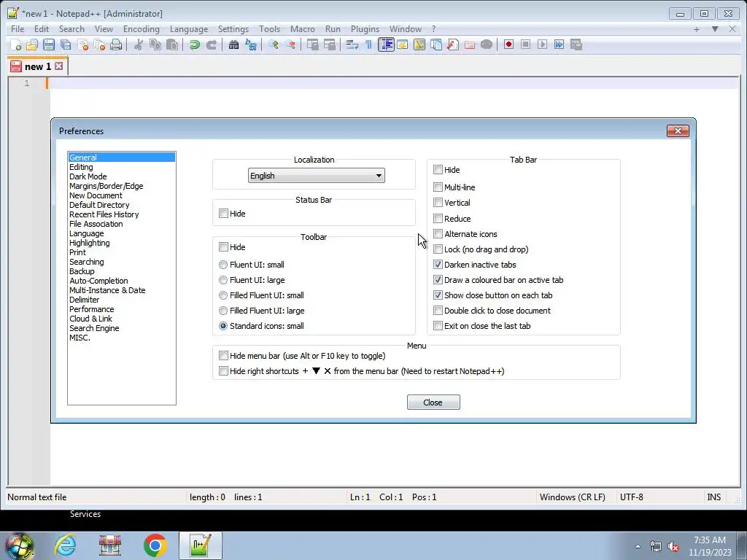Toggle the Word wrap toolbar icon
Image resolution: width=747 pixels, height=560 pixels.
pos(352,44)
